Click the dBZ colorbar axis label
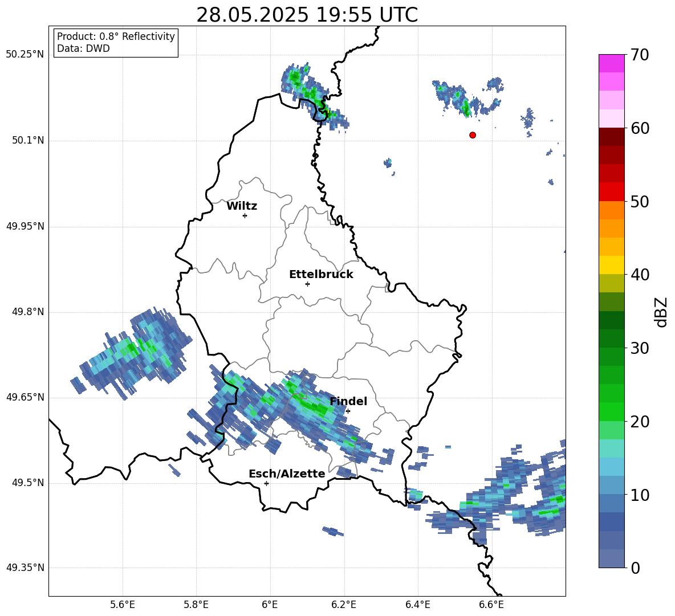This screenshot has width=675, height=616. (662, 312)
